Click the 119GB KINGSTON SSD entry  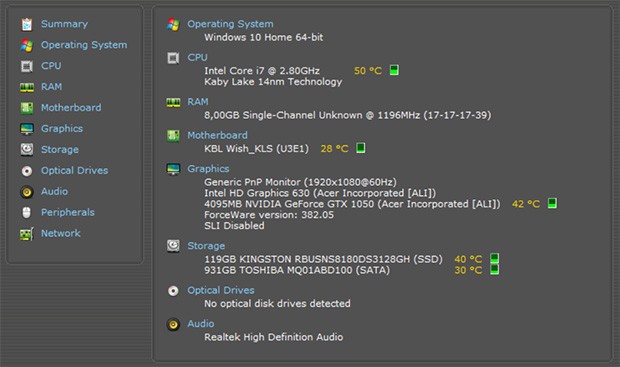tap(323, 259)
